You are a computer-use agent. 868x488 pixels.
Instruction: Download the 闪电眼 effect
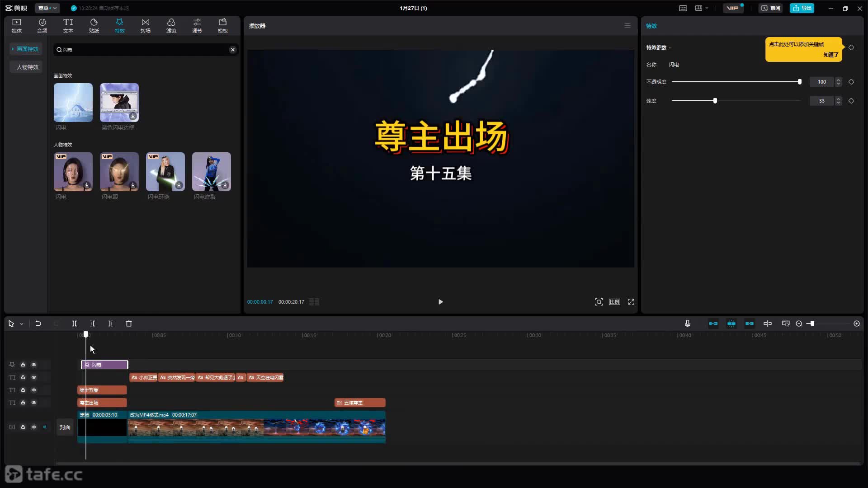(x=133, y=185)
